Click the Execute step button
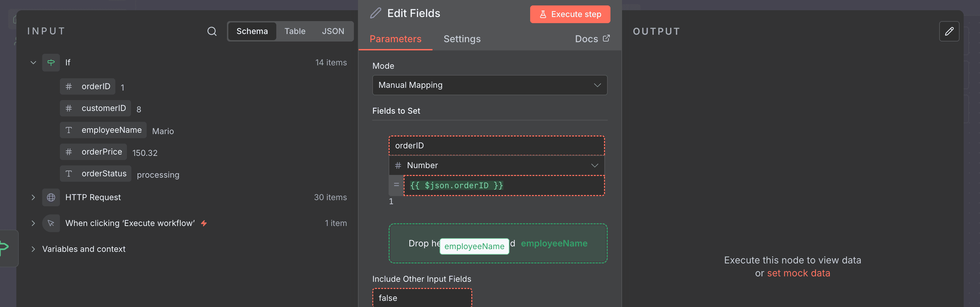Screen dimensions: 980x307 [x=570, y=14]
